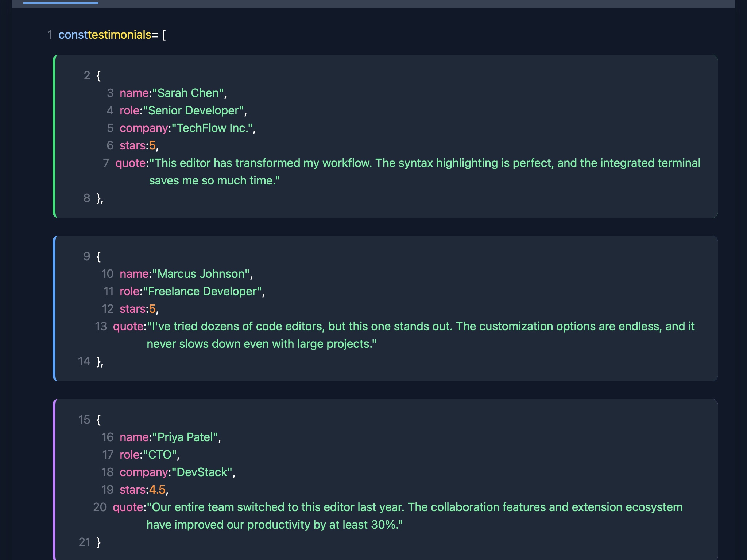Image resolution: width=747 pixels, height=560 pixels.
Task: Click the stars value 4.5 on line 19
Action: click(x=158, y=490)
